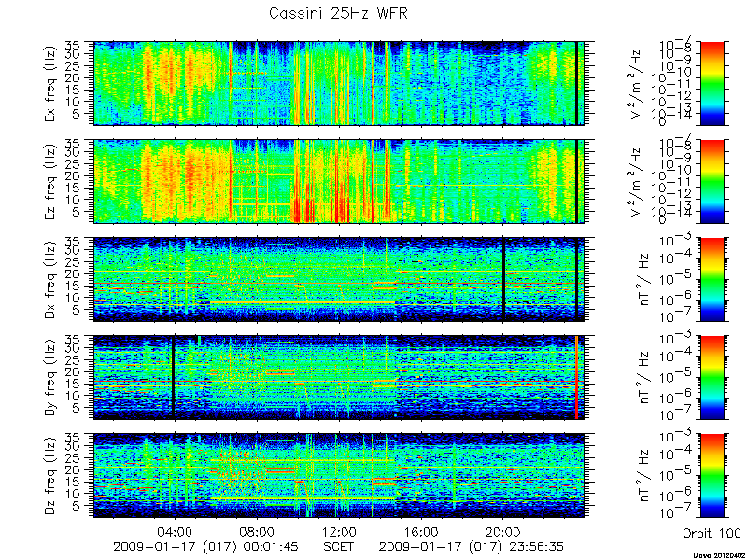Image resolution: width=747 pixels, height=560 pixels.
Task: Click the Ez frequency spectrogram panel
Action: pos(339,181)
